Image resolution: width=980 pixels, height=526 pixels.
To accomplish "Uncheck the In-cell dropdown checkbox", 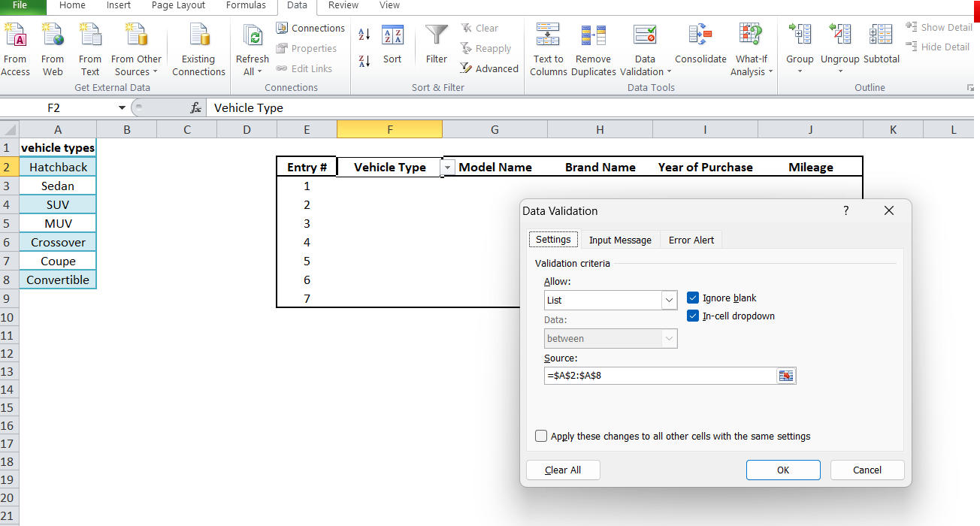I will [693, 316].
